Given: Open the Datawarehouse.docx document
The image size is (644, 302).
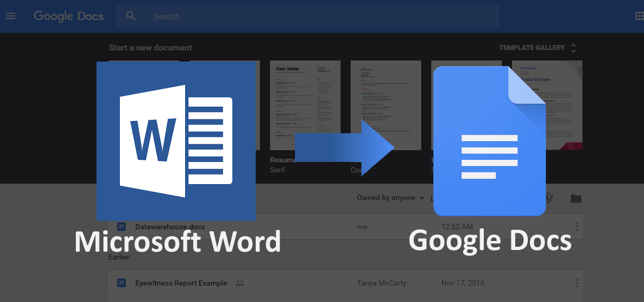Looking at the screenshot, I should click(x=345, y=227).
